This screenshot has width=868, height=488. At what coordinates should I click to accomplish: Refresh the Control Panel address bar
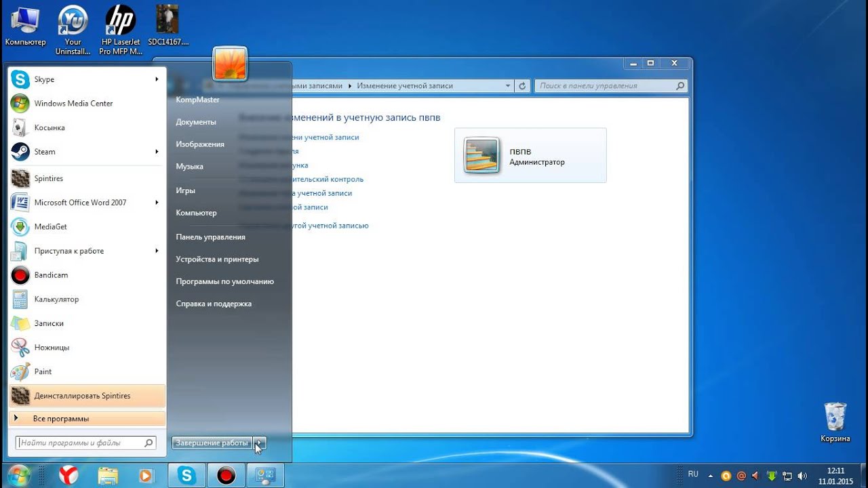tap(522, 86)
